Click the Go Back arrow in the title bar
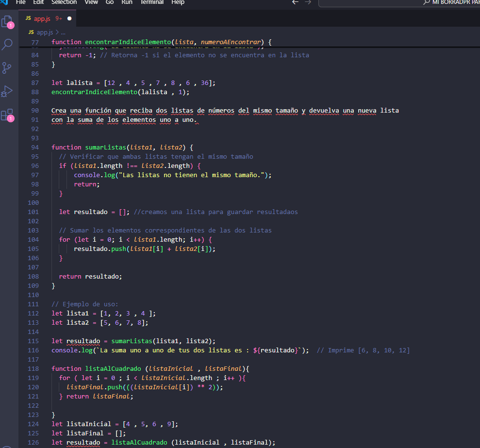 point(295,2)
